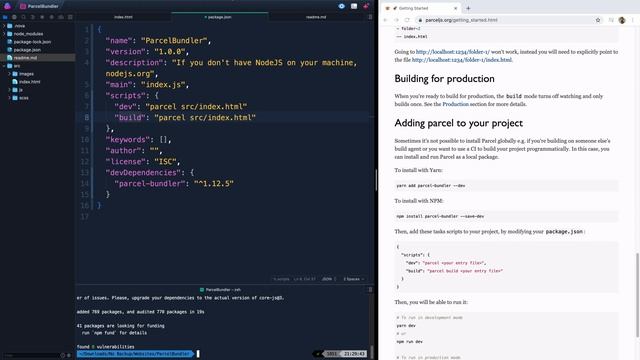Expand the node_modules folder
This screenshot has height=360, width=640.
4,34
